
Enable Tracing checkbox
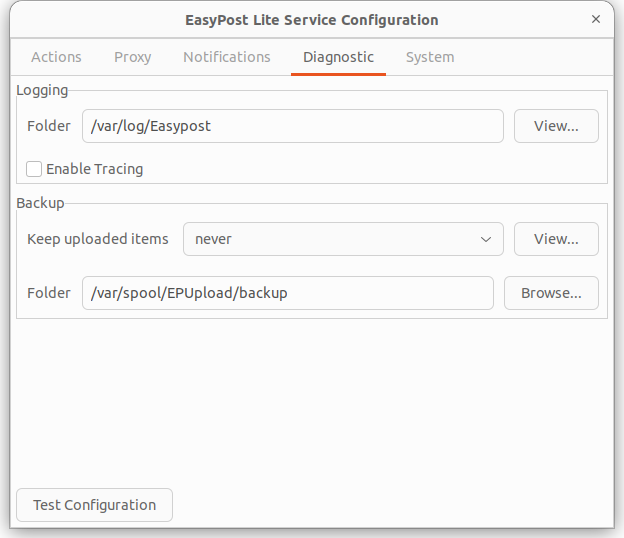click(x=34, y=169)
